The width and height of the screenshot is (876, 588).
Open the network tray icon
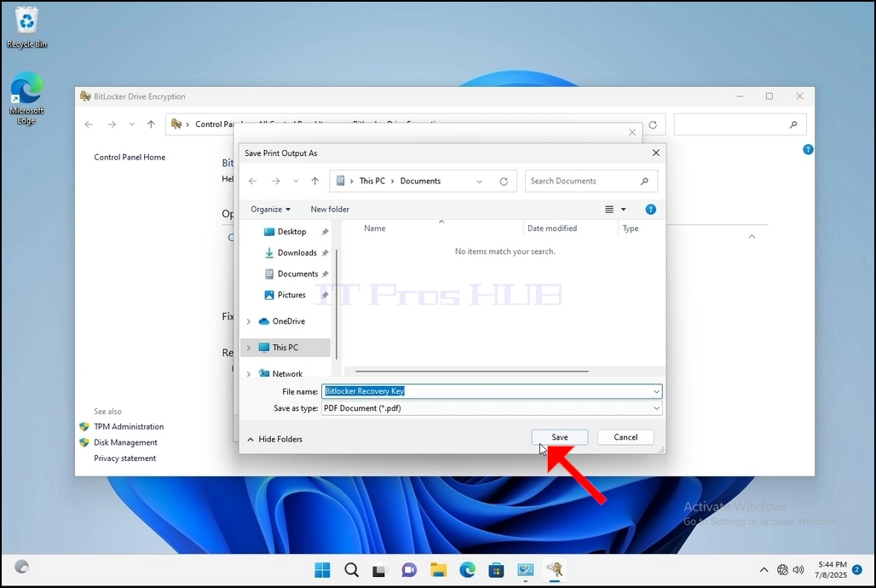(782, 570)
